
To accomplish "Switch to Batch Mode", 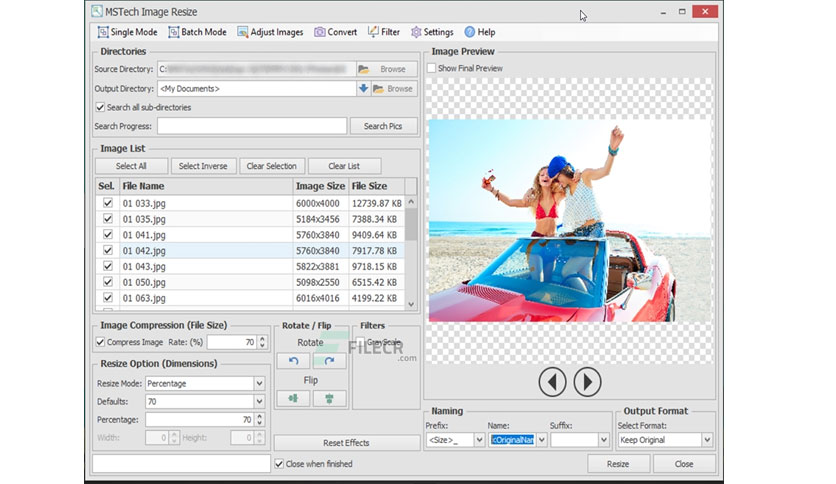I will (x=197, y=32).
